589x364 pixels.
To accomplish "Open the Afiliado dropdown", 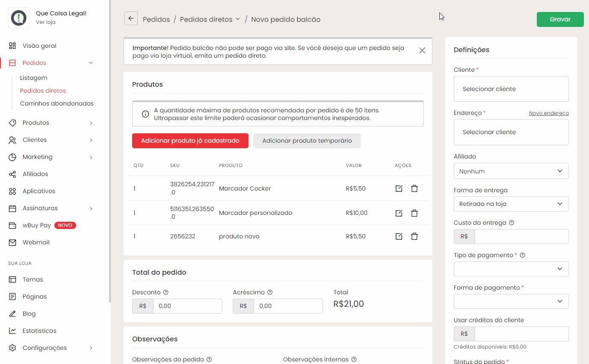I will [511, 171].
